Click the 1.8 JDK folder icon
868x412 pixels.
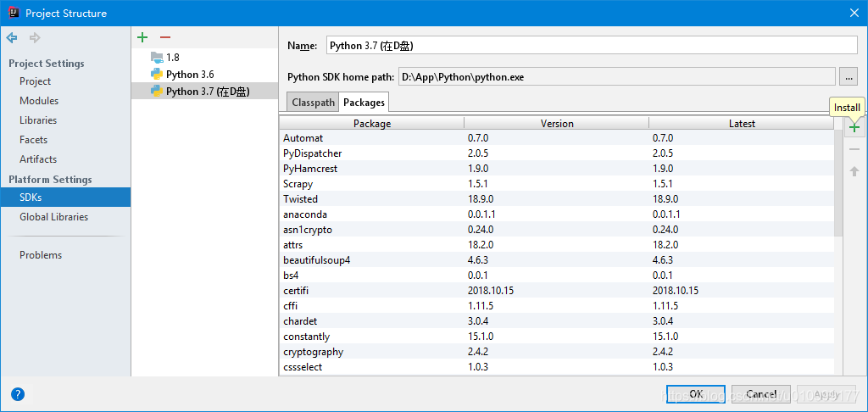156,57
